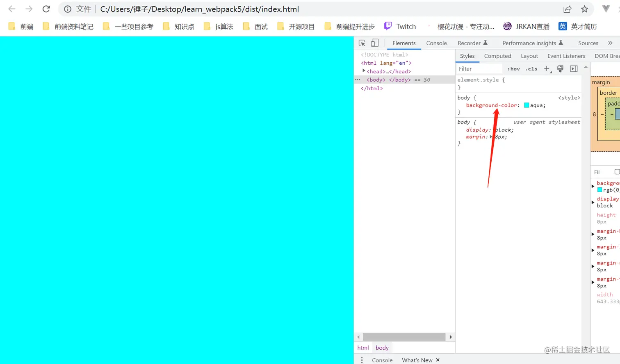Open the 前端提升进步 bookmark folder
Viewport: 620px width, 364px height.
tap(349, 26)
